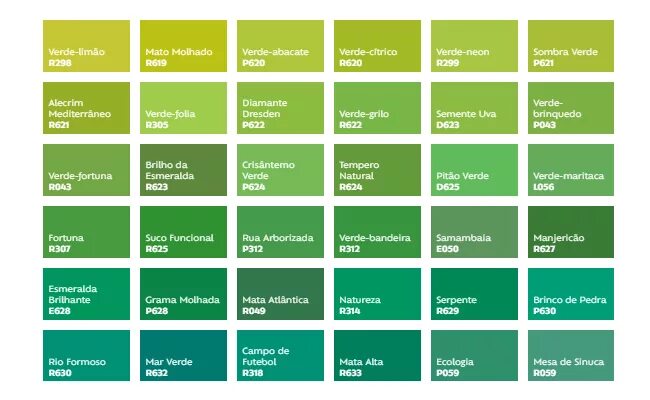Image resolution: width=650 pixels, height=400 pixels.
Task: Choose the Mata Atlântica R049 swatch
Action: [280, 294]
